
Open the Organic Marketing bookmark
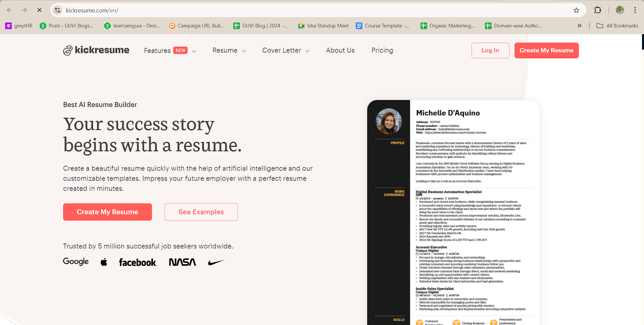(448, 26)
